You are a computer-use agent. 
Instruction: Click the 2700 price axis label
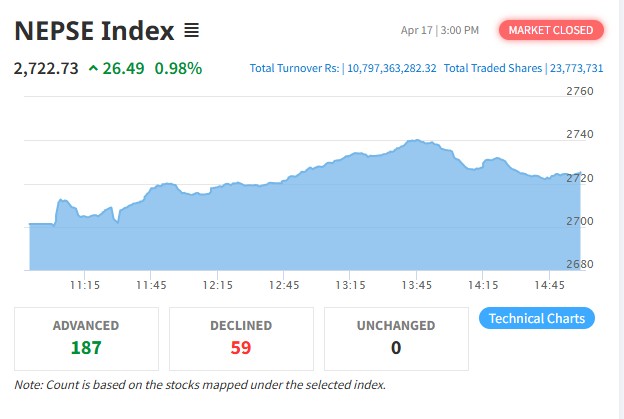(x=580, y=221)
